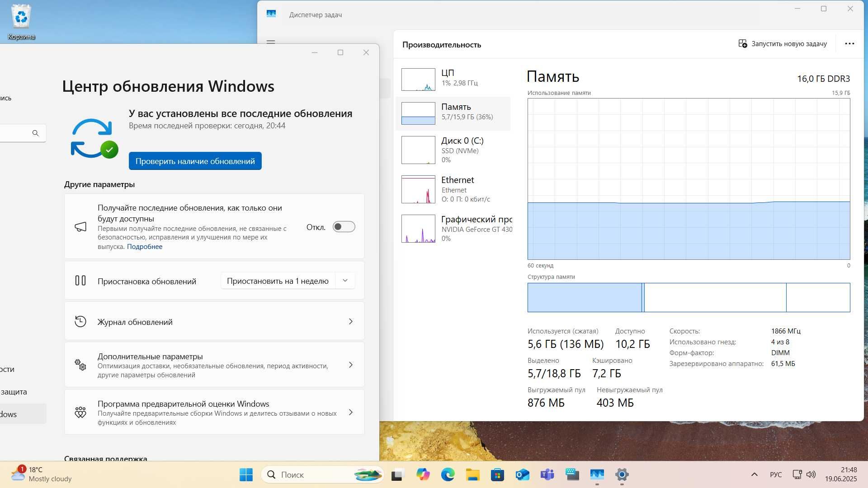Click Приостановить на 1 неделю button
This screenshot has width=868, height=488.
tap(278, 281)
